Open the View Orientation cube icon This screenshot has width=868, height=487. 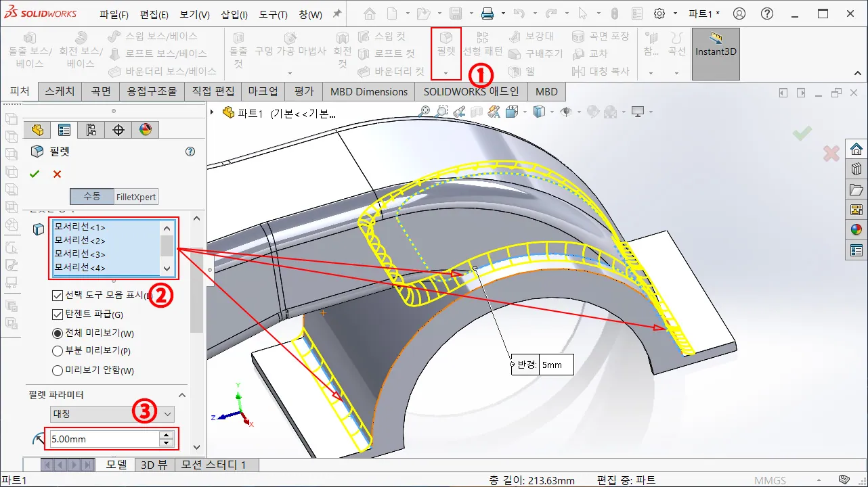(x=511, y=112)
